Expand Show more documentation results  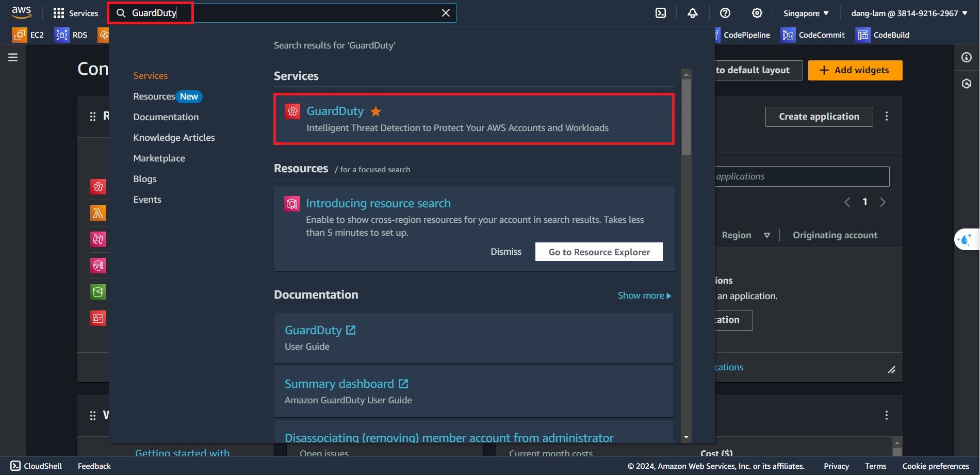(644, 296)
